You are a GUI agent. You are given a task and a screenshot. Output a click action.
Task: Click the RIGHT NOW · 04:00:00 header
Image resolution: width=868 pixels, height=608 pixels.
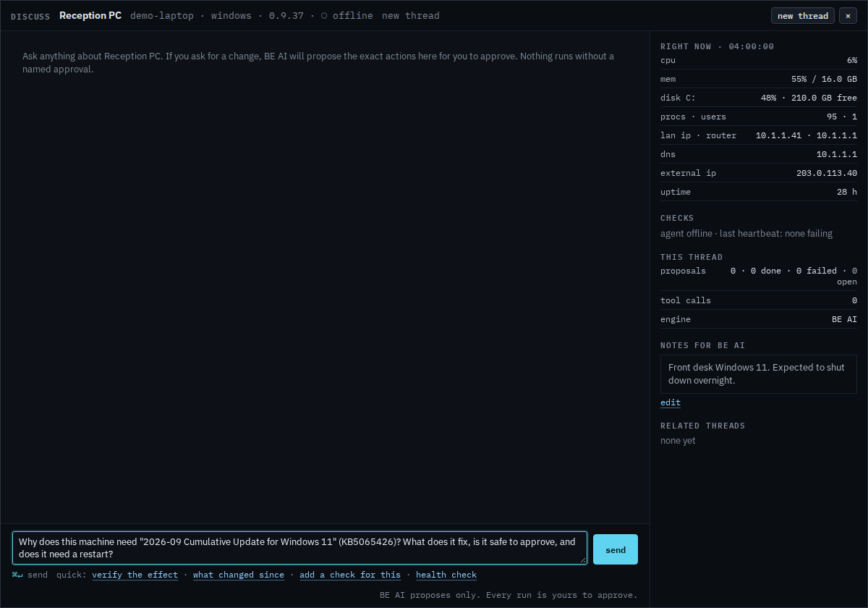pos(717,46)
